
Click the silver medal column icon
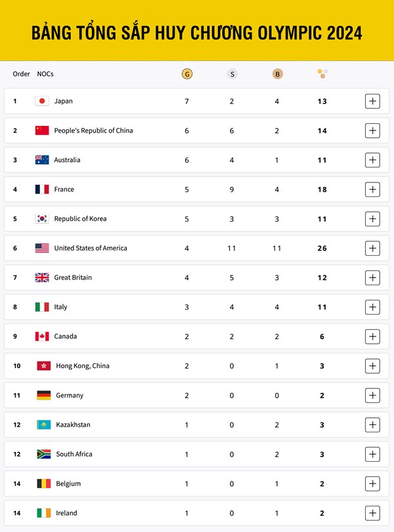point(232,74)
